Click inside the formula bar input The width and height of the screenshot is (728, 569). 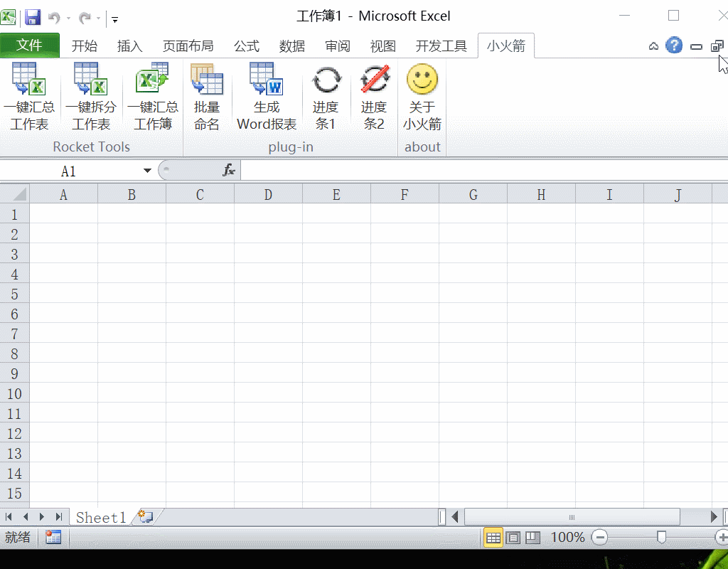pyautogui.click(x=484, y=171)
